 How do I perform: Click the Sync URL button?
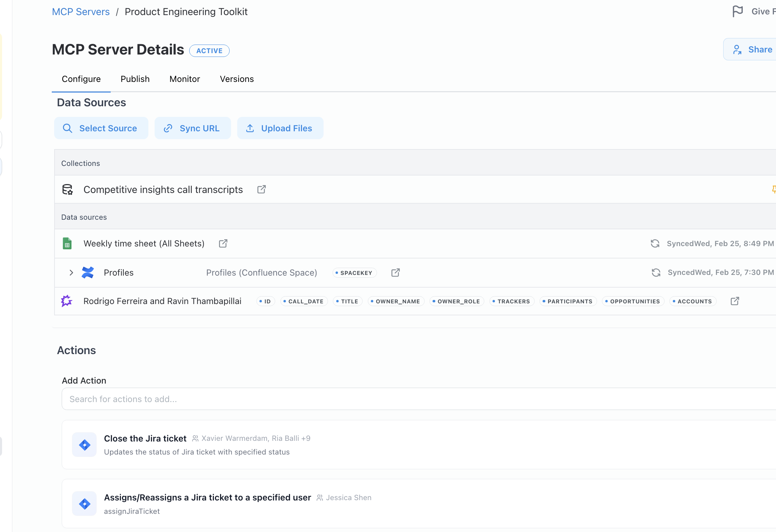(x=193, y=128)
